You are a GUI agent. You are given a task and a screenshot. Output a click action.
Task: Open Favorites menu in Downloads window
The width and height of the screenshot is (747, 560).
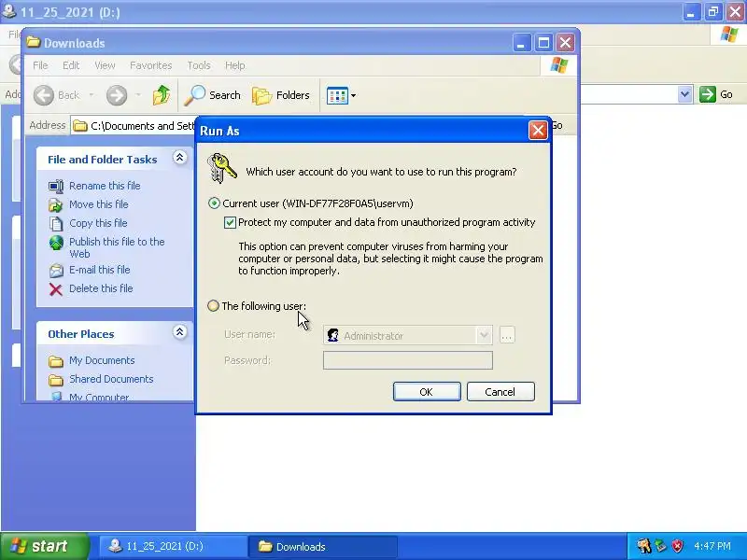click(150, 65)
